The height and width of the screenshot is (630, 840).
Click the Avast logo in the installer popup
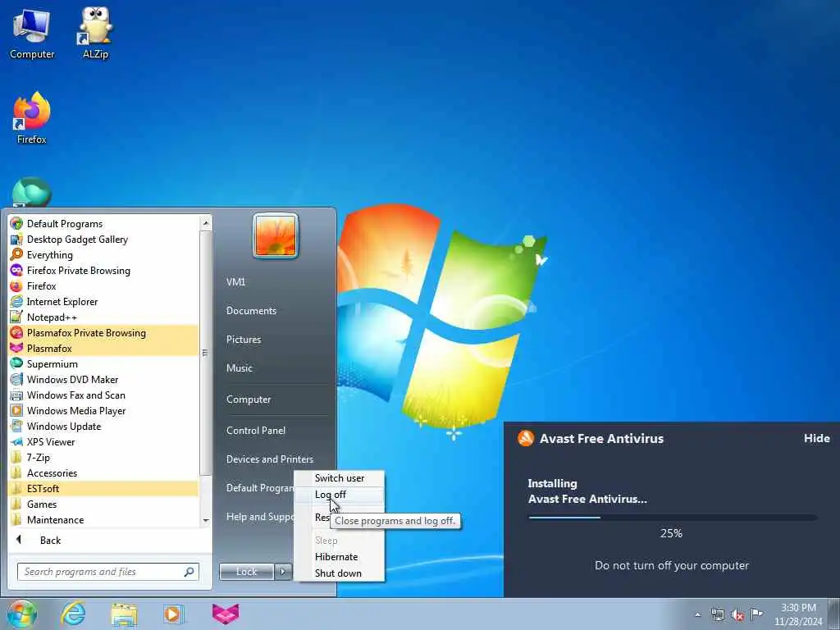526,438
